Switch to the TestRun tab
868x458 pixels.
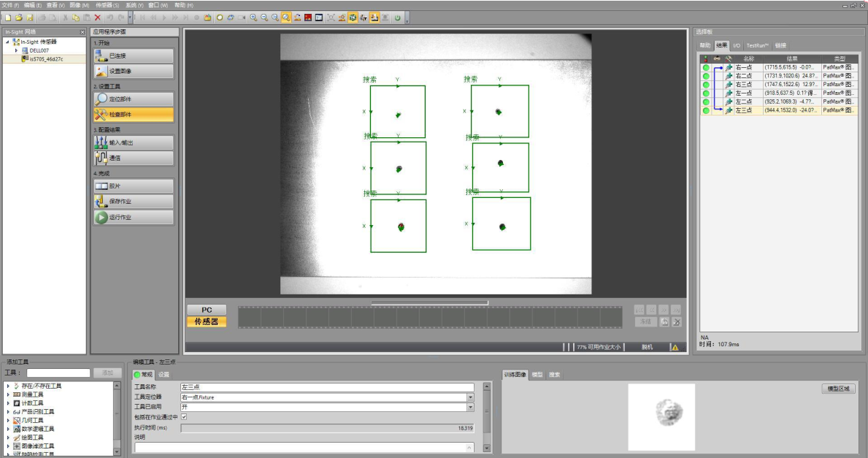tap(757, 45)
